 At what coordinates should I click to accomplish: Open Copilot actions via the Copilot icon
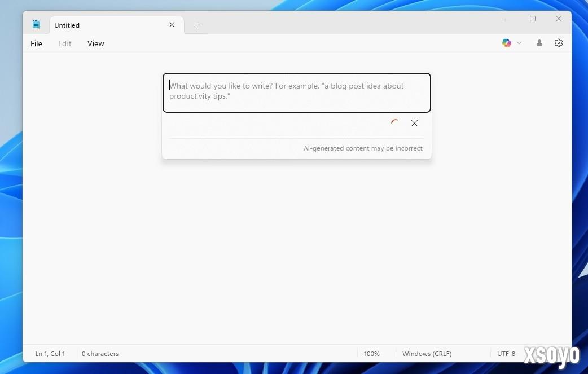(x=506, y=42)
